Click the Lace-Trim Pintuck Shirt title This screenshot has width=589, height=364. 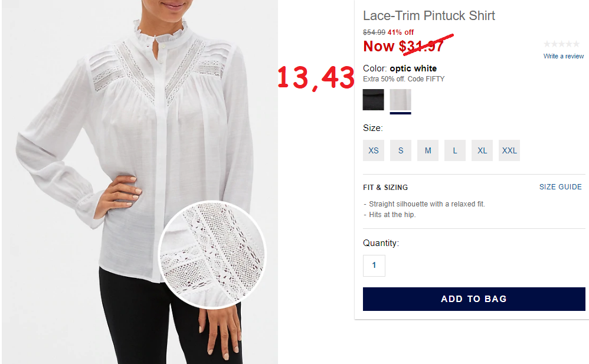pos(429,16)
